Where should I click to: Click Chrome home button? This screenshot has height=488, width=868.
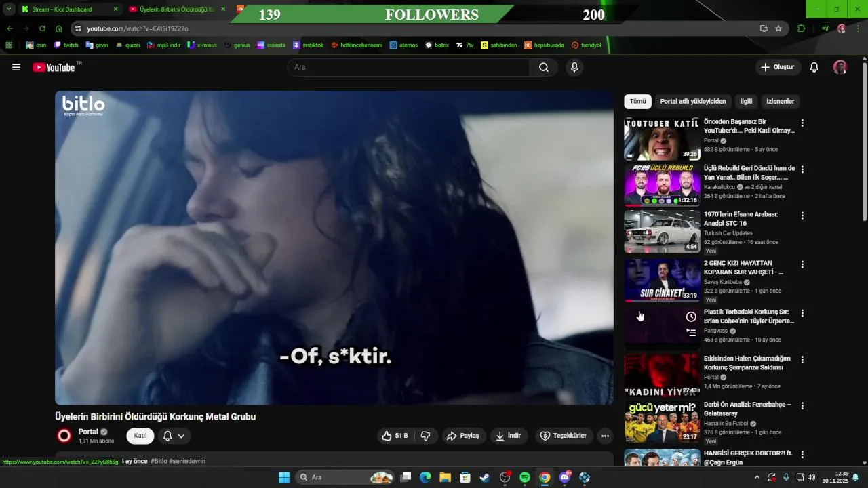58,28
